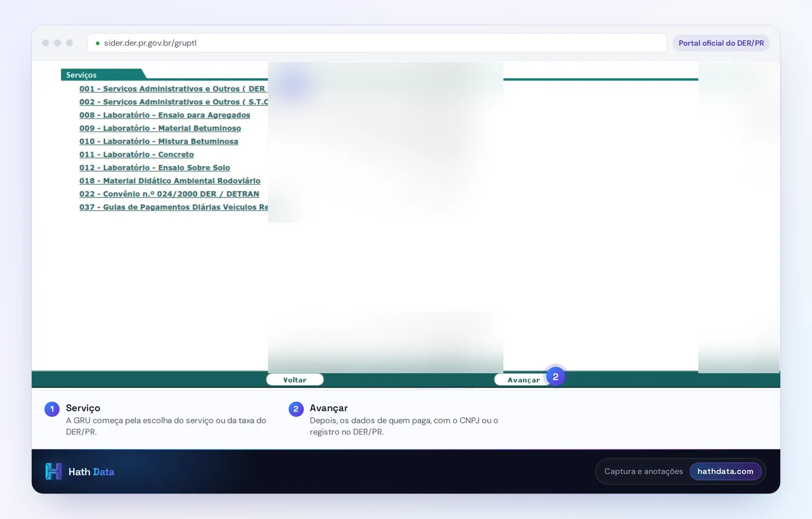Open 018 - Material Didático Ambiental Rodoviário

pos(170,181)
